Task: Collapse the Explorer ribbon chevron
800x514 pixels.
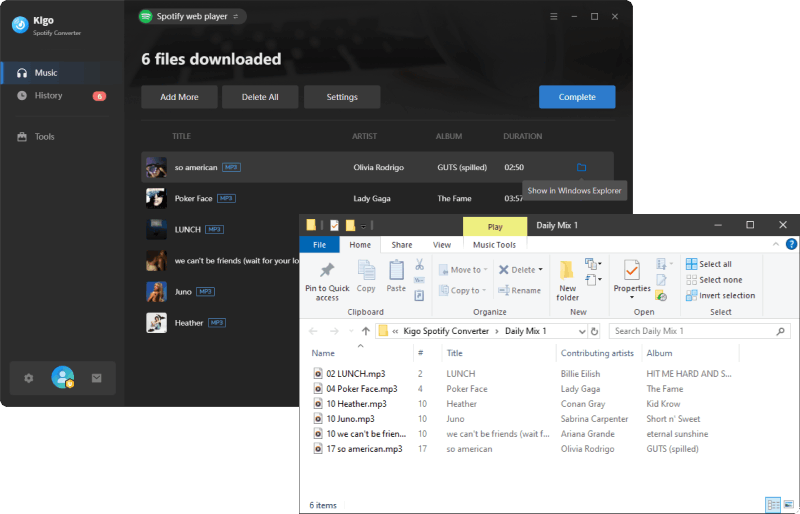Action: point(776,244)
